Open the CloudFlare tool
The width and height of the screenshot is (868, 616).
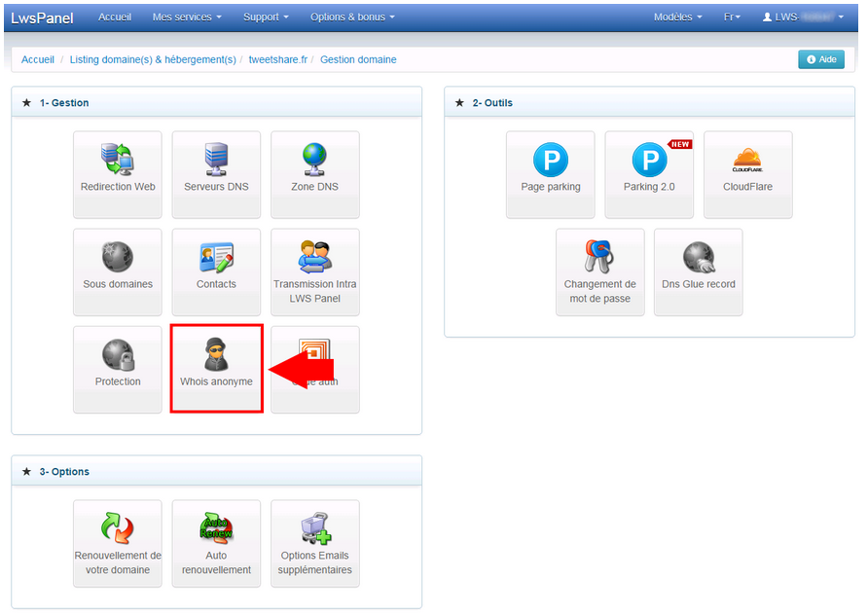[x=747, y=174]
